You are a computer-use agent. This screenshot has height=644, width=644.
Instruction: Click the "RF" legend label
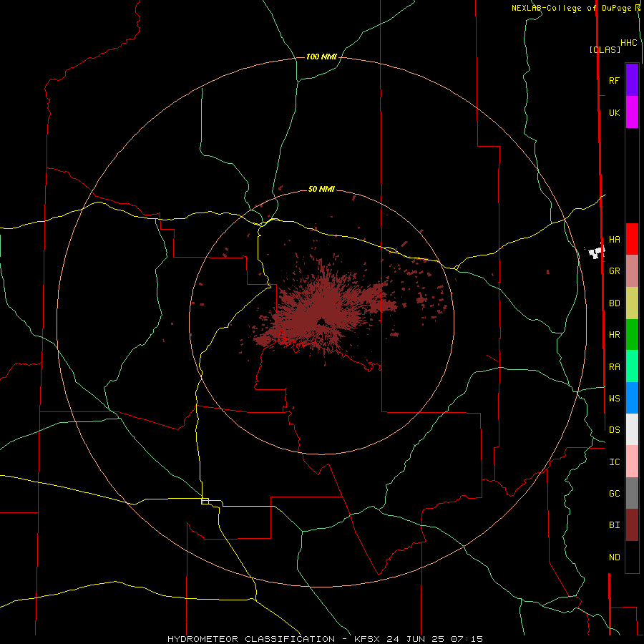[614, 80]
